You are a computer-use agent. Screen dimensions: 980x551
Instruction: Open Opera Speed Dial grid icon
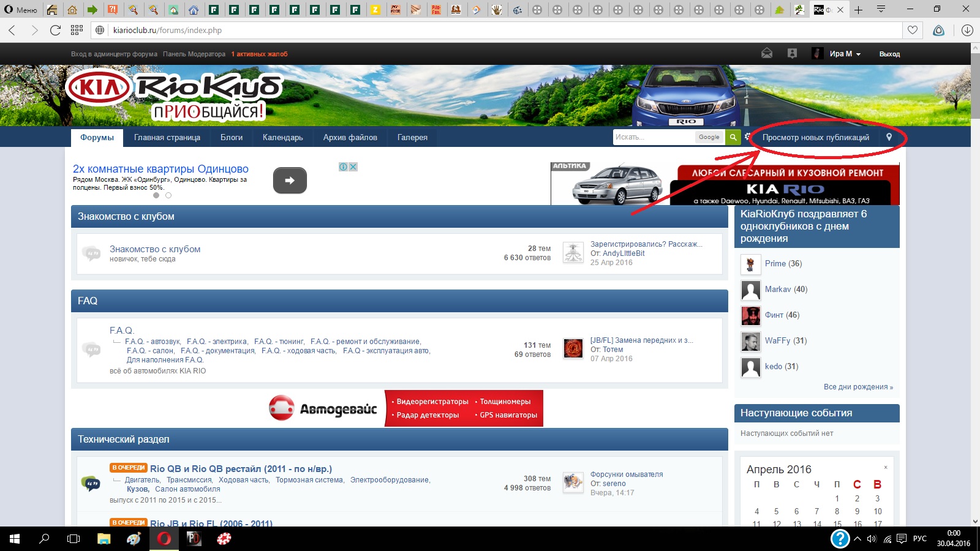pyautogui.click(x=77, y=30)
